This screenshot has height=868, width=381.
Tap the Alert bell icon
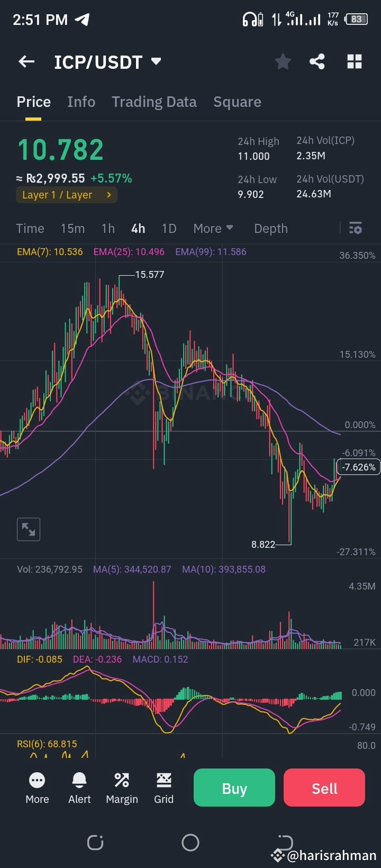pos(79,788)
